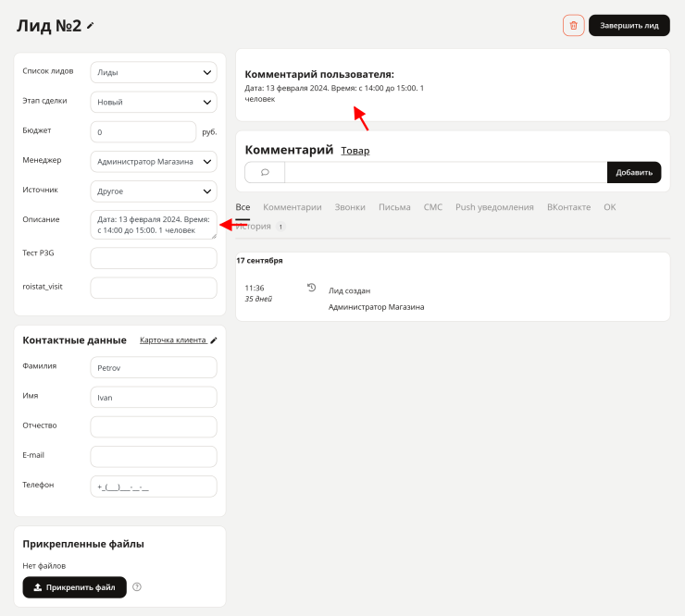Click the red trash delete icon
The image size is (685, 616).
[x=573, y=25]
